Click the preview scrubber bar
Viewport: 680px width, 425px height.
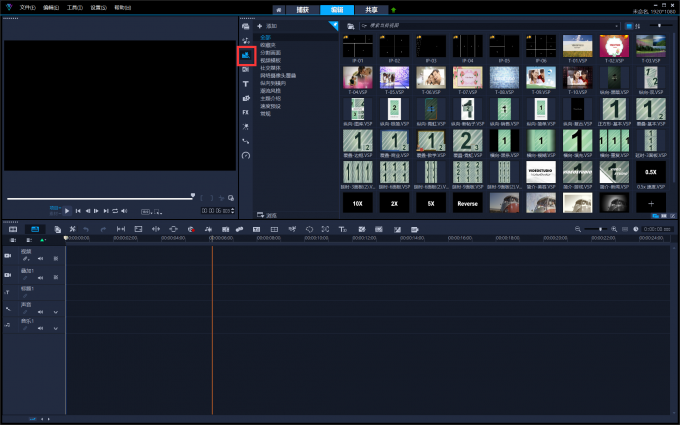(100, 199)
